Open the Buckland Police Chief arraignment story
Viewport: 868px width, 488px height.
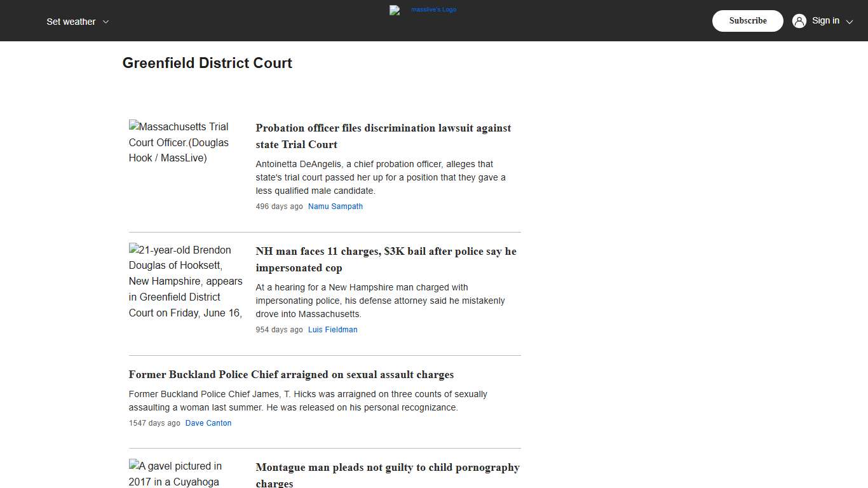pos(290,374)
